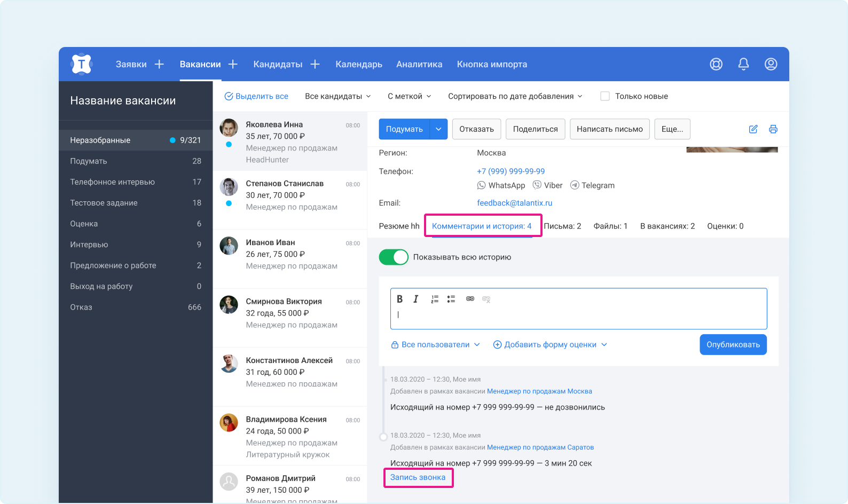
Task: Select Отказ stage in sidebar
Action: coord(136,307)
